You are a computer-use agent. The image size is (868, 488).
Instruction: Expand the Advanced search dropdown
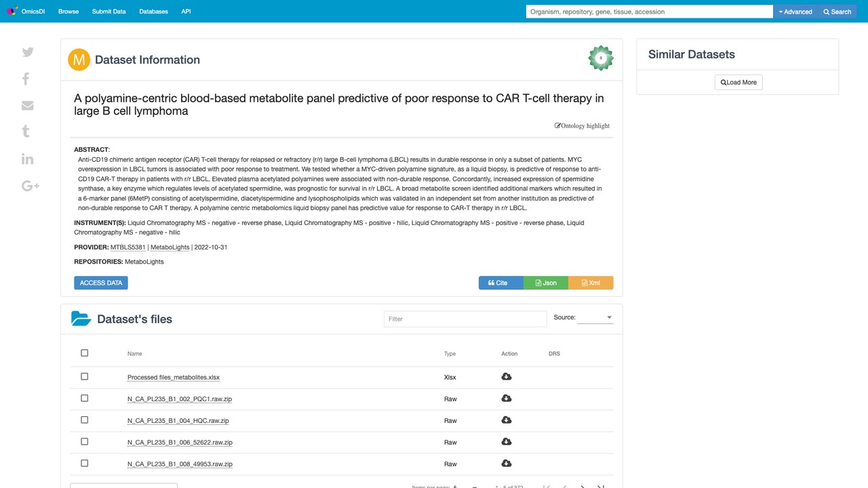pyautogui.click(x=795, y=12)
